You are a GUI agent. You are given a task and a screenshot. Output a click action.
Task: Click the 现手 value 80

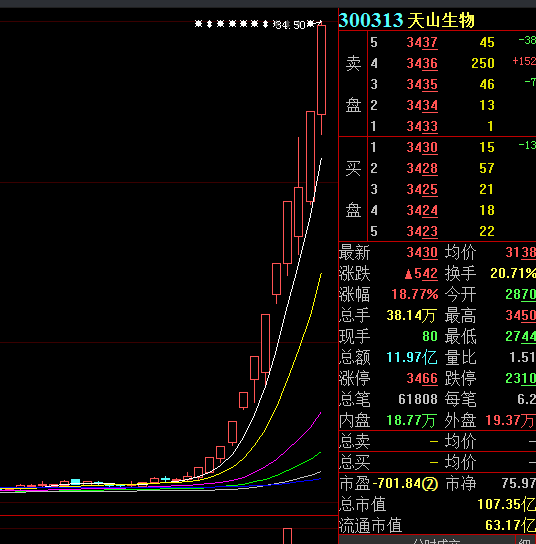coord(430,337)
